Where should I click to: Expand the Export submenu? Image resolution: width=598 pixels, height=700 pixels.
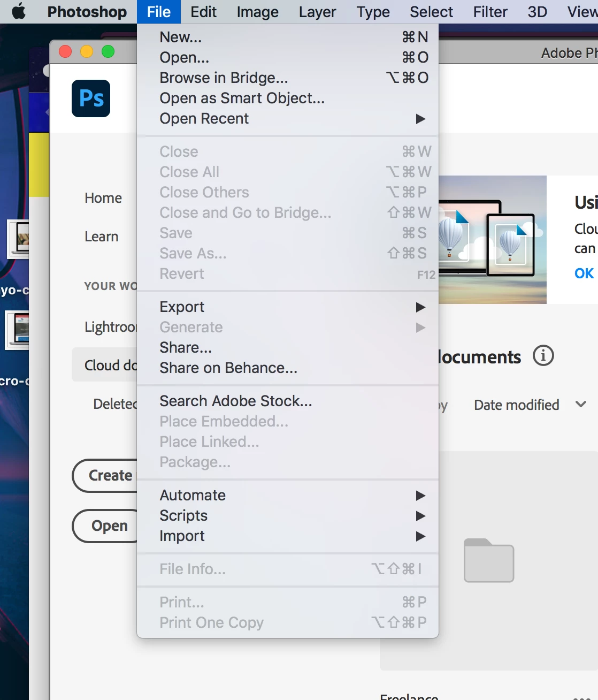(x=288, y=307)
